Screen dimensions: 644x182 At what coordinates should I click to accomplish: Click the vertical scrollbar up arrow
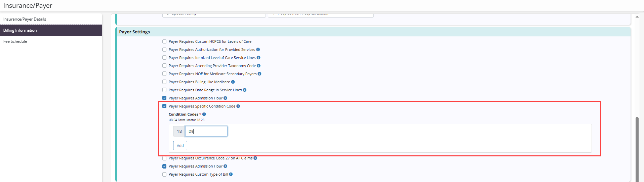(x=637, y=17)
